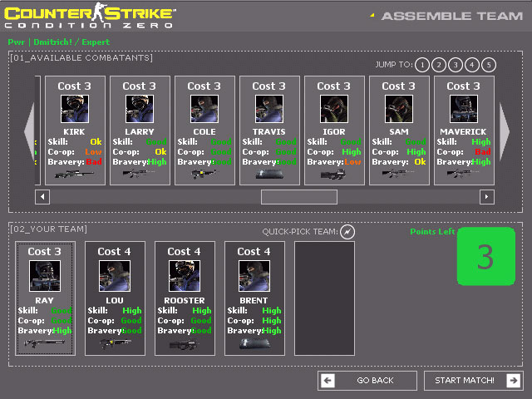Viewport: 532px width, 399px height.
Task: Click the TRAVIS name label
Action: click(268, 131)
